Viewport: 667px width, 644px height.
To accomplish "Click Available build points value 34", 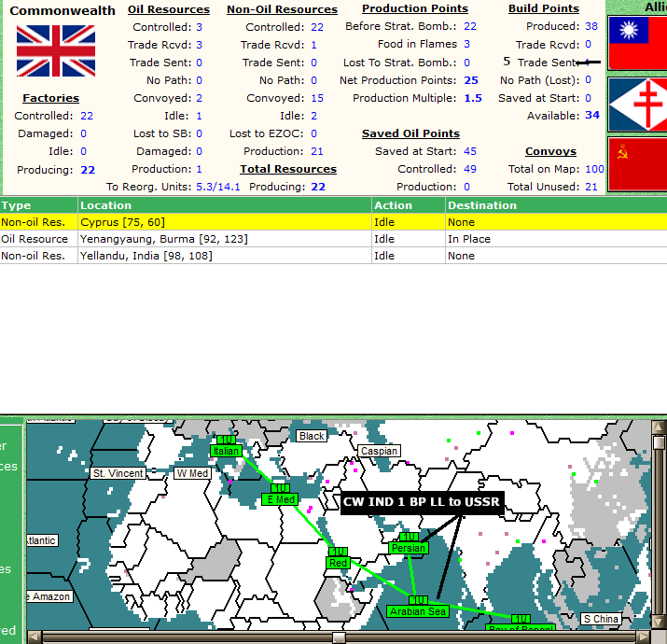I will [592, 115].
